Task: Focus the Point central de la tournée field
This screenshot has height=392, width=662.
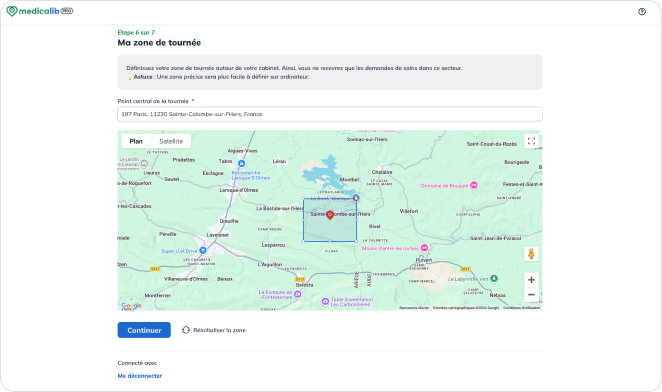Action: [x=330, y=114]
